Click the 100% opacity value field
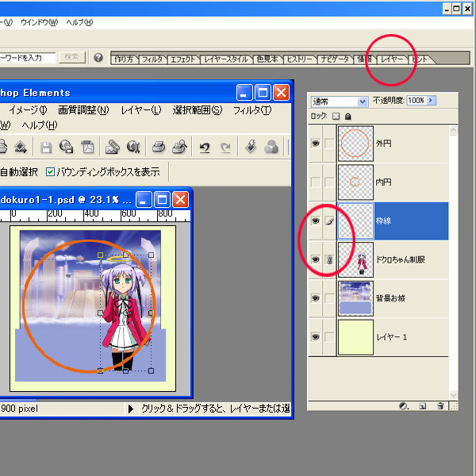This screenshot has width=476, height=476. coord(416,101)
